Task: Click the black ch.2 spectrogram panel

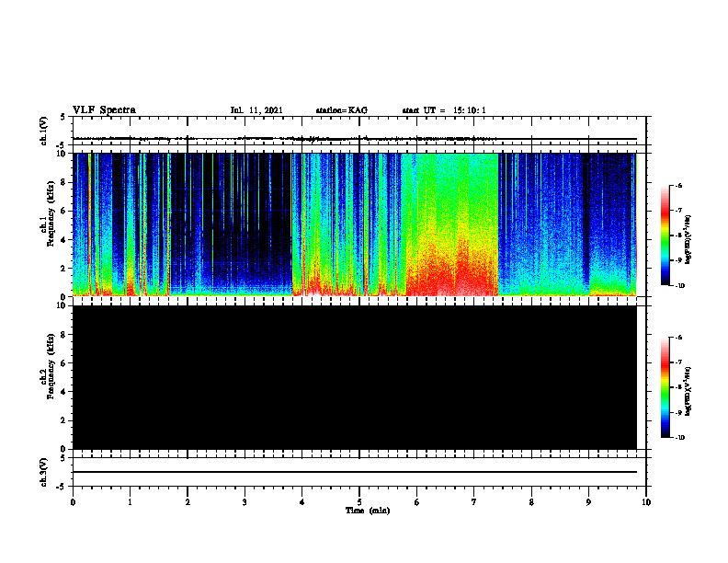Action: point(355,377)
